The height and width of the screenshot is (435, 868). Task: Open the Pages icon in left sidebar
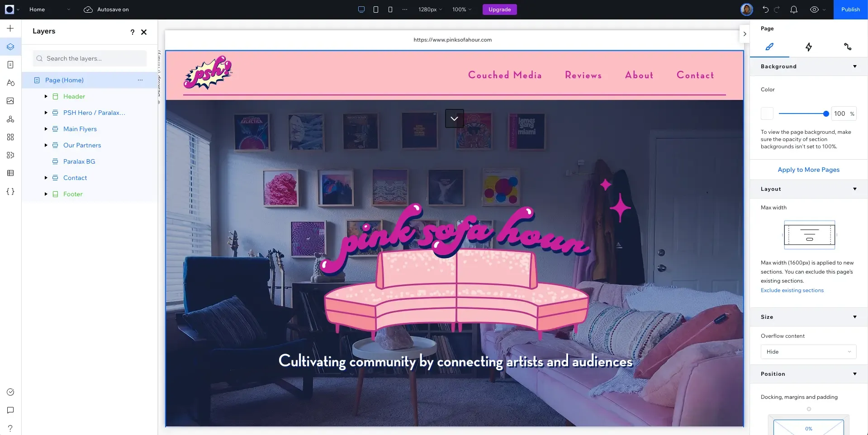tap(10, 65)
